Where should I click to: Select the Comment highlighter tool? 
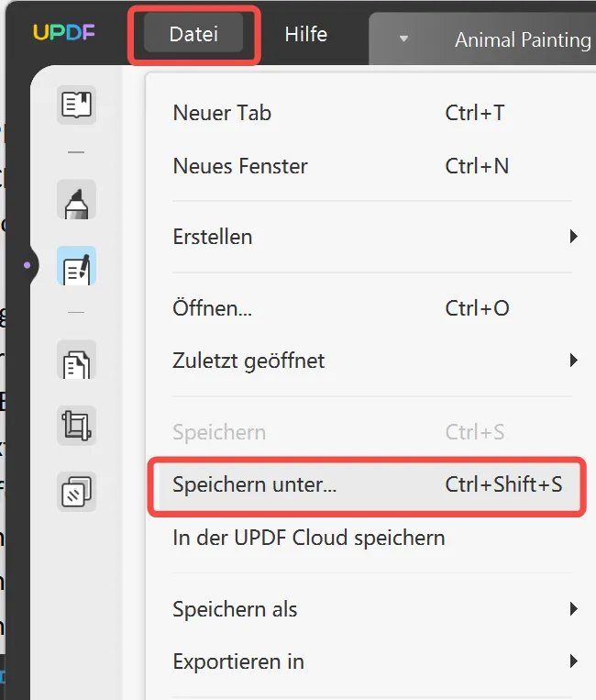click(x=77, y=201)
